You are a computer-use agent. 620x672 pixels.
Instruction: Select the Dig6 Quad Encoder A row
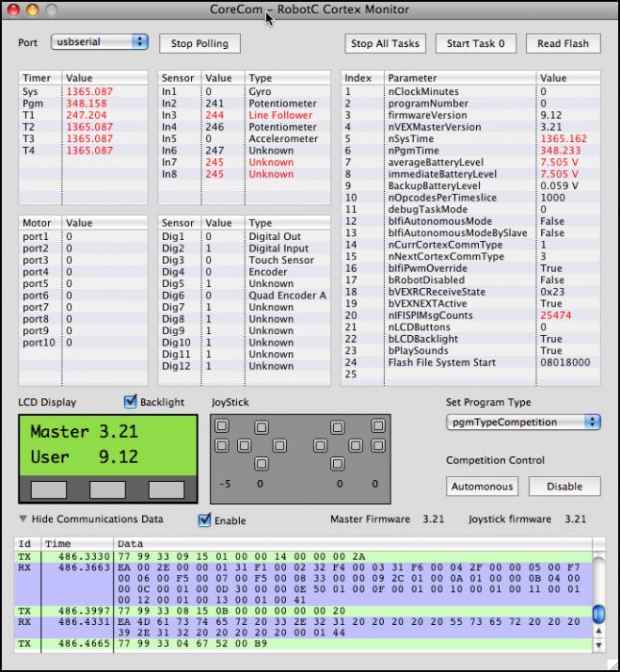[x=244, y=296]
